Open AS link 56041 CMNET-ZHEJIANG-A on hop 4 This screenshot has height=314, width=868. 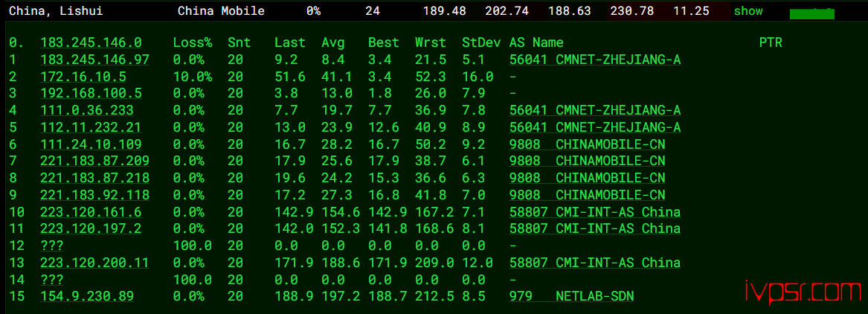pyautogui.click(x=595, y=111)
